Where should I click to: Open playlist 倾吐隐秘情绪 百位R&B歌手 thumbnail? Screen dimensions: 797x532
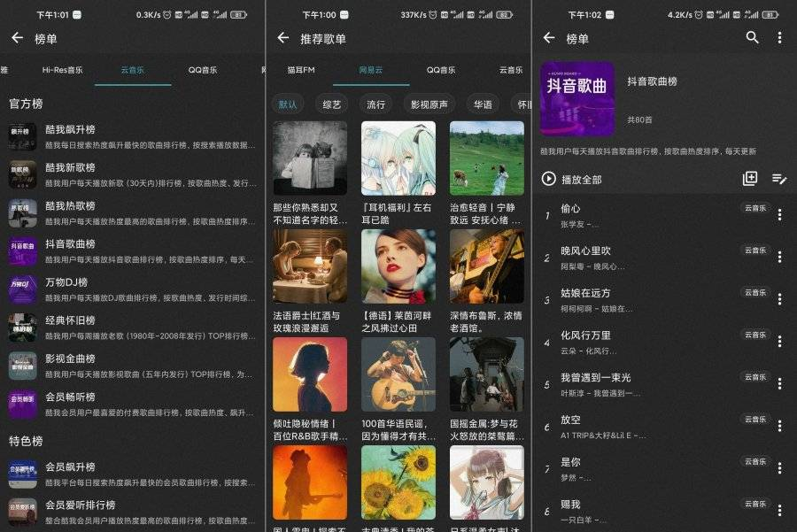[310, 374]
